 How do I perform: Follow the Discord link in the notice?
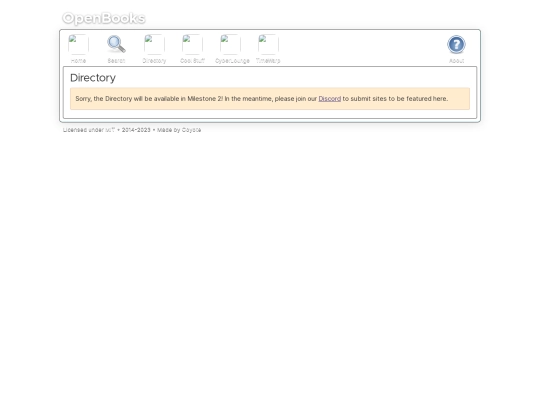pyautogui.click(x=330, y=99)
